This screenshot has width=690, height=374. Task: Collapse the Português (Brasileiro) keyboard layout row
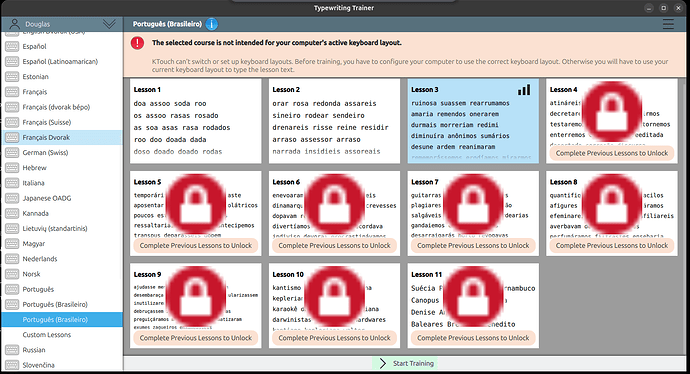(x=62, y=304)
